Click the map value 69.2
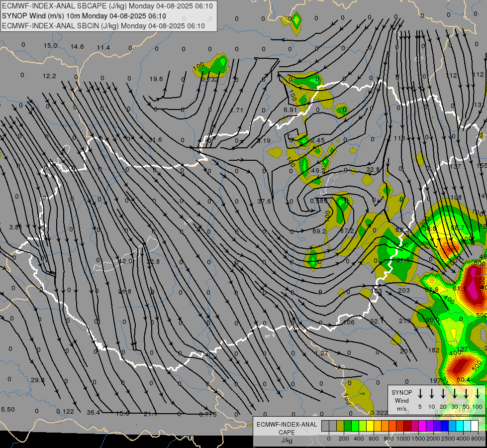Image resolution: width=487 pixels, height=448 pixels. [319, 231]
